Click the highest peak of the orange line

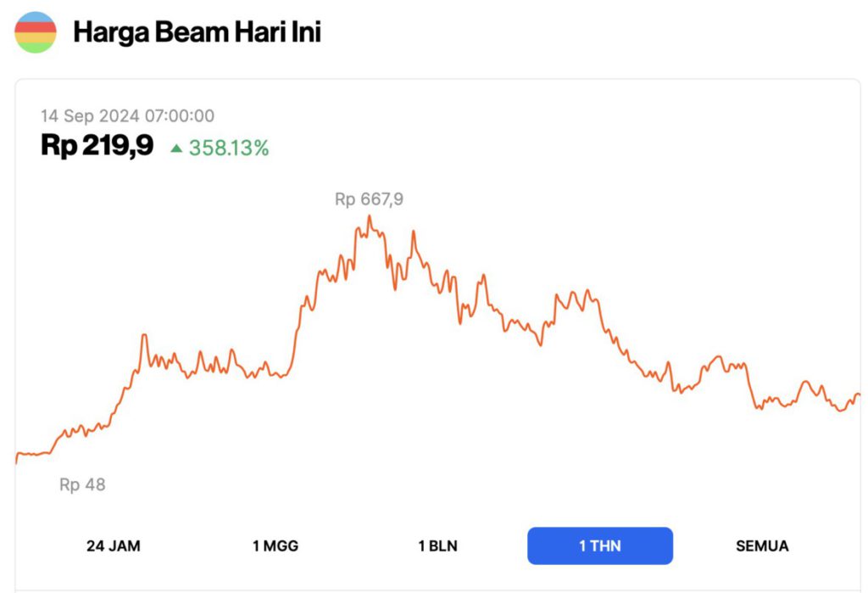(370, 216)
